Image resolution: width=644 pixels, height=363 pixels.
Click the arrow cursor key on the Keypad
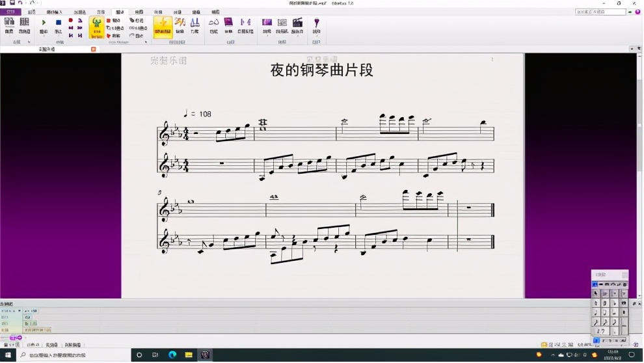(595, 293)
